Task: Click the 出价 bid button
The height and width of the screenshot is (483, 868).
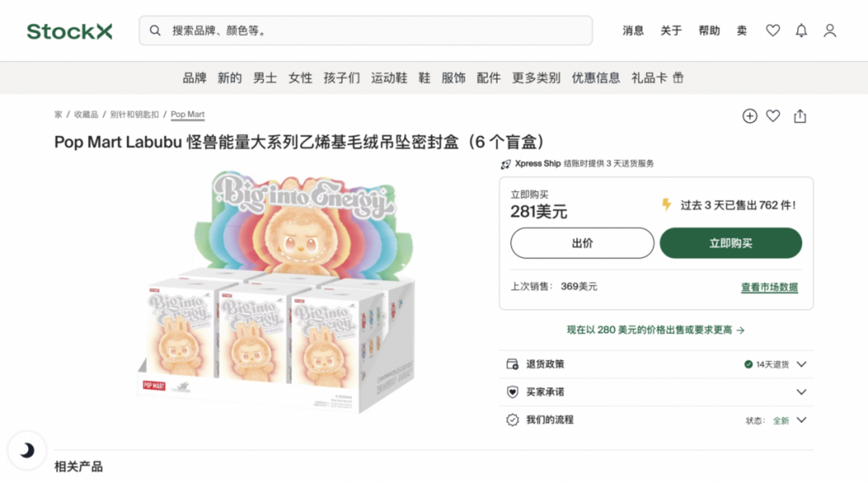Action: (x=582, y=243)
